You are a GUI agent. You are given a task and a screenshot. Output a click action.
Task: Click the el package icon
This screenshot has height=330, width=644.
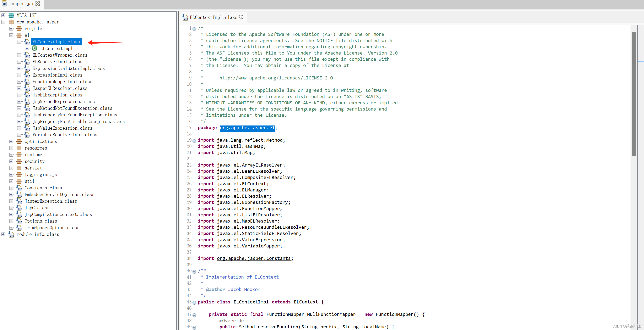pyautogui.click(x=19, y=35)
